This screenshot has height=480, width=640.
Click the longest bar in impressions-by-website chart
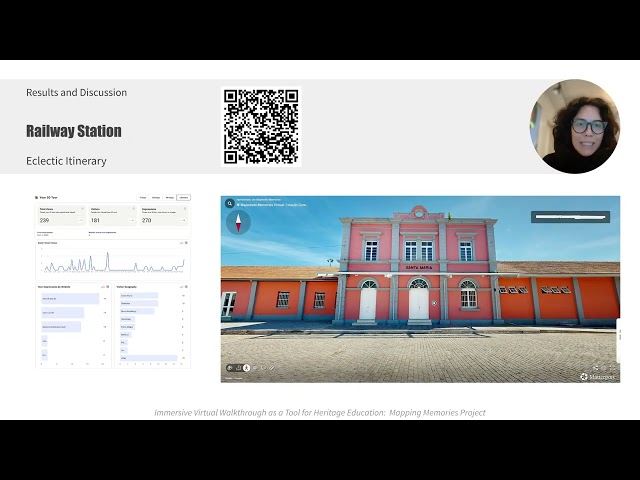coord(70,298)
